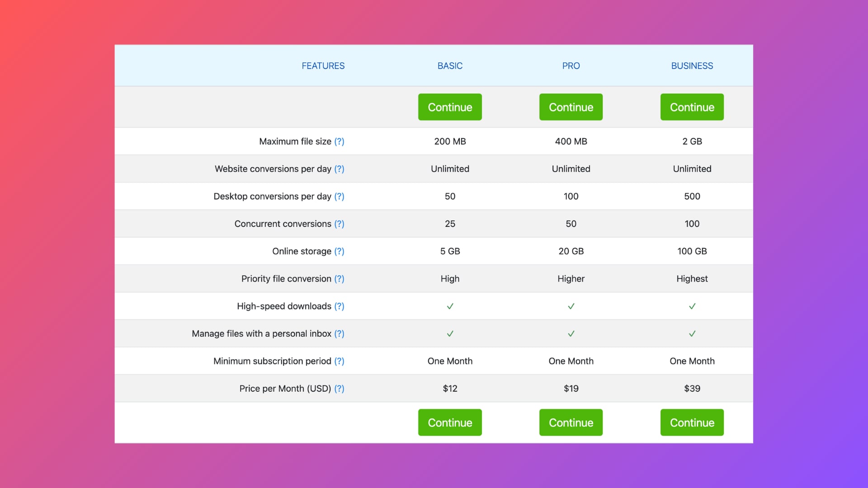Click the 400 MB cell
This screenshot has width=868, height=488.
coord(571,141)
